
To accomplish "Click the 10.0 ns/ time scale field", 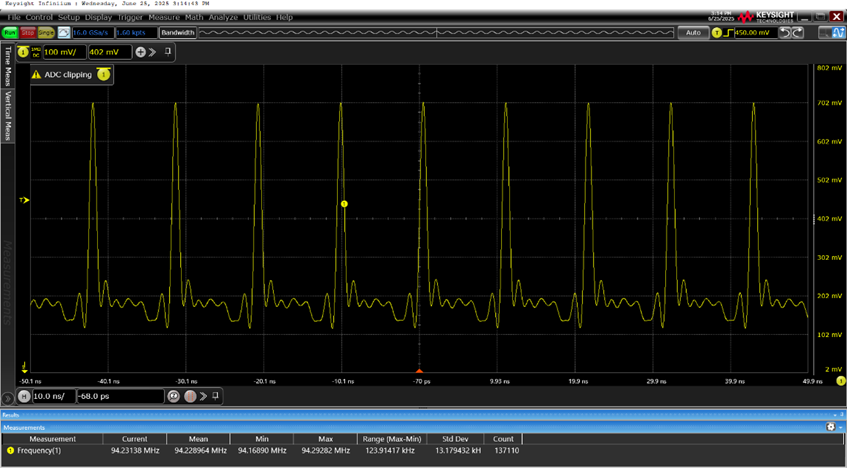I will click(54, 396).
